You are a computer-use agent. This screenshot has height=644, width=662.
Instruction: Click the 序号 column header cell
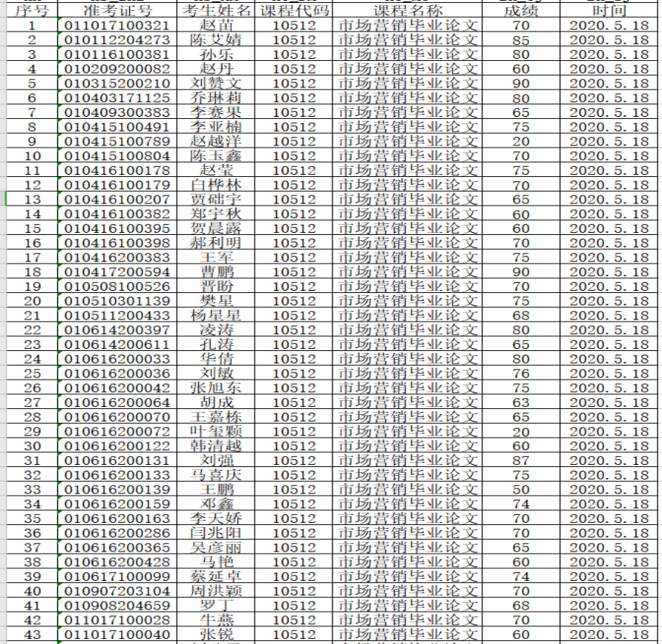(x=32, y=11)
